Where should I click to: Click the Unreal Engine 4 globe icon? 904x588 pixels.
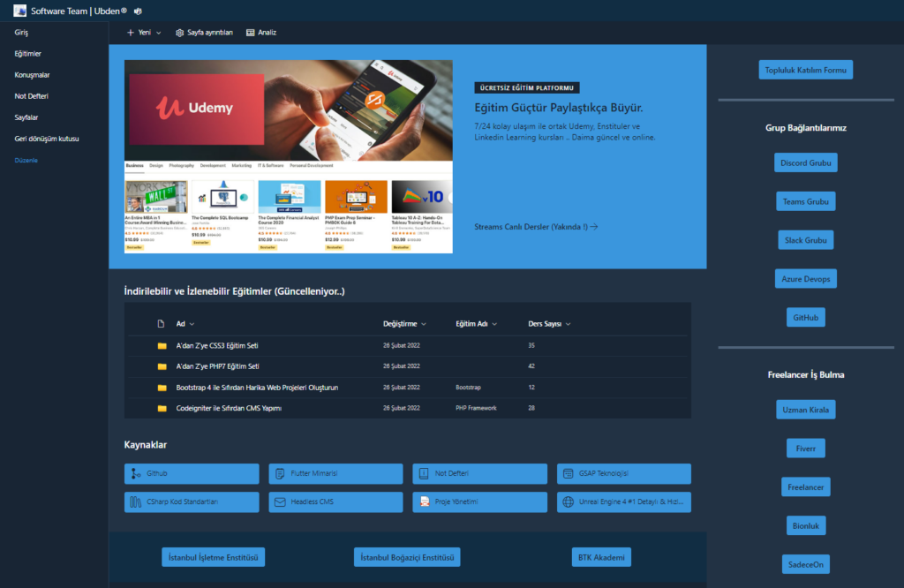coord(568,502)
